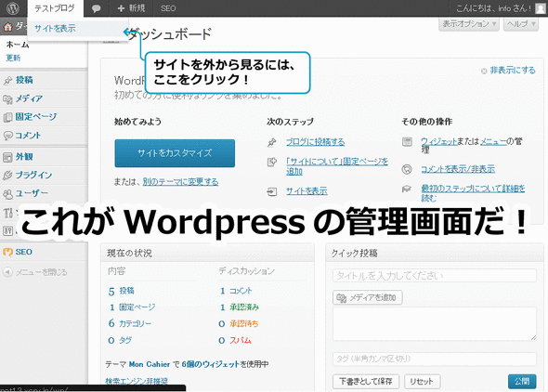
Task: Select サイトを表示 in the dropdown menu
Action: point(55,28)
